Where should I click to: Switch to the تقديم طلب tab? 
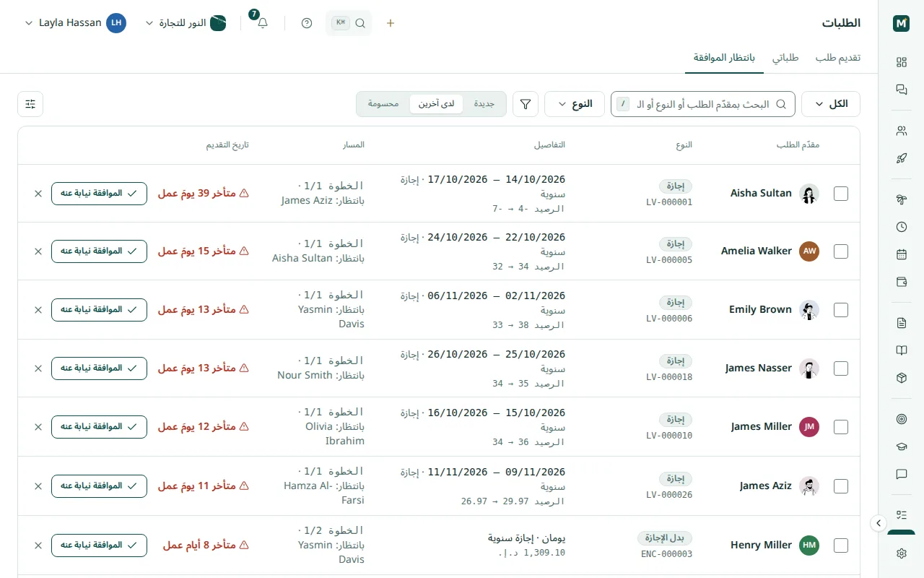coord(838,58)
